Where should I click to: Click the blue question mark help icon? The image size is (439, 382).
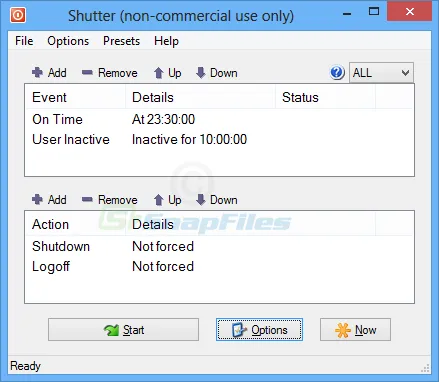pos(337,72)
